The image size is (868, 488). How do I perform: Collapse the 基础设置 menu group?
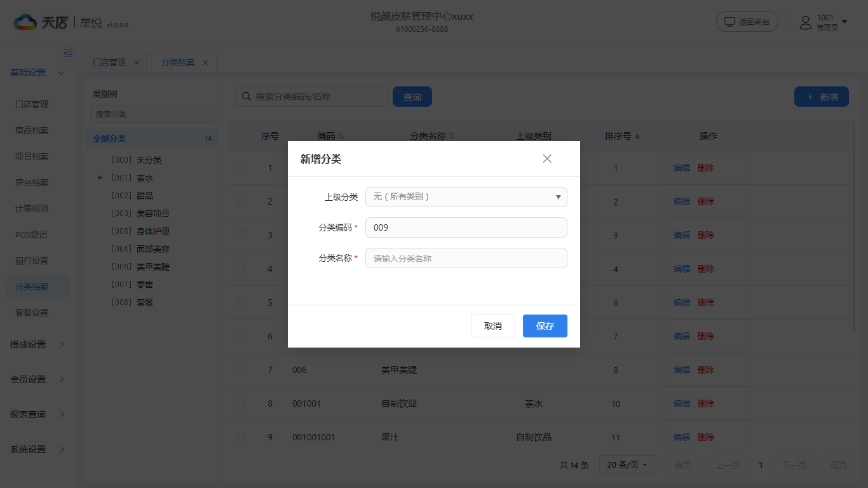37,72
